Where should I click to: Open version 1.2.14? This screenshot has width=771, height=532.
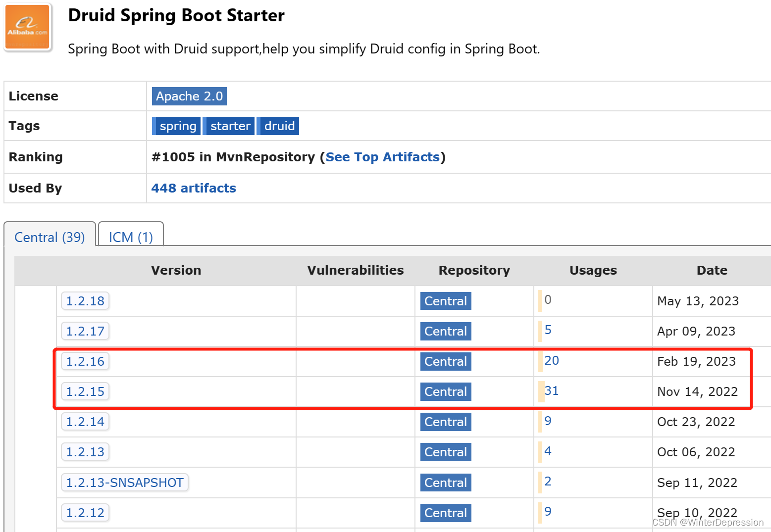point(85,422)
